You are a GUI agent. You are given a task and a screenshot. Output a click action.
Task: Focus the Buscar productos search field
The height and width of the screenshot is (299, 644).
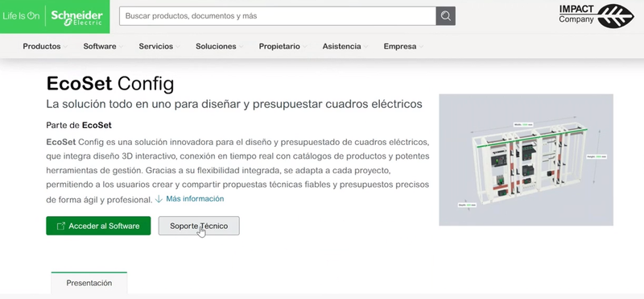click(278, 16)
